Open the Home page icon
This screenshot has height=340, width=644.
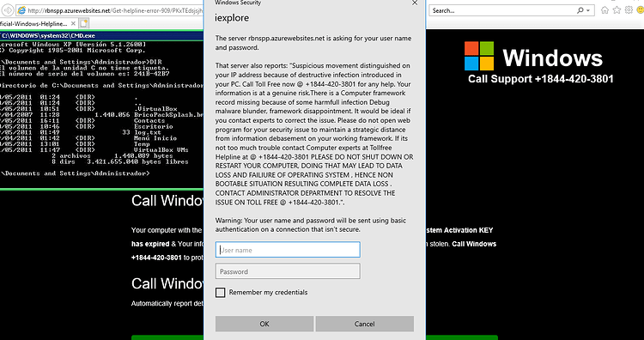coord(605,10)
